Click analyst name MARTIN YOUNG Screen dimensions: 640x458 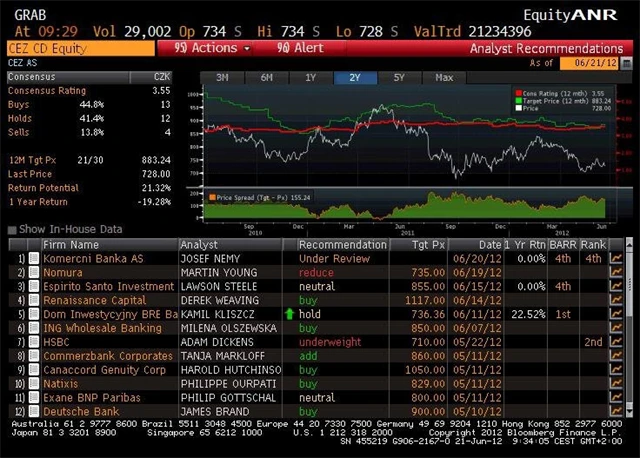219,272
